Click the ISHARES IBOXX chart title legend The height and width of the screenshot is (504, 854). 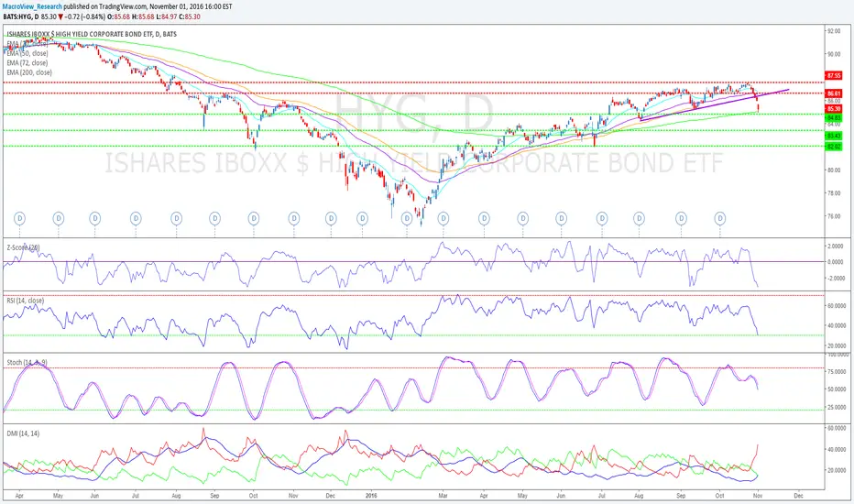tap(92, 34)
